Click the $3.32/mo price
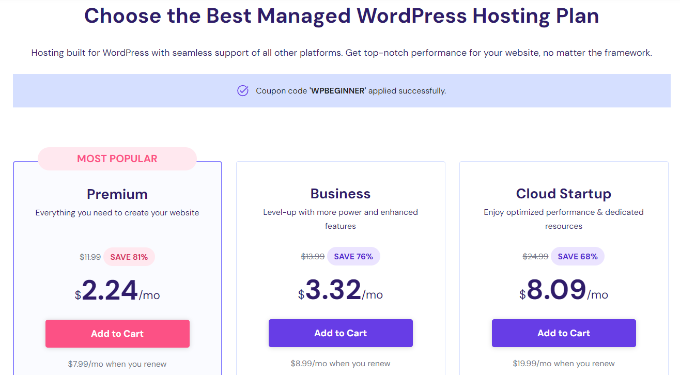This screenshot has height=375, width=680. pos(340,290)
